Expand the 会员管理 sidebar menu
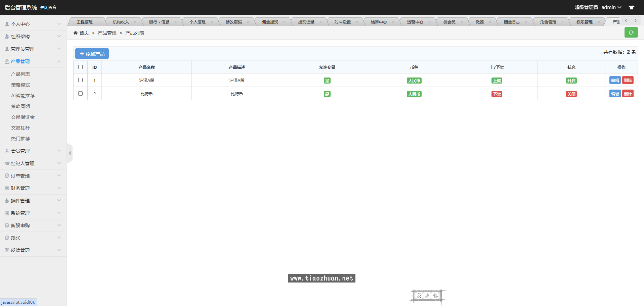 (33, 151)
